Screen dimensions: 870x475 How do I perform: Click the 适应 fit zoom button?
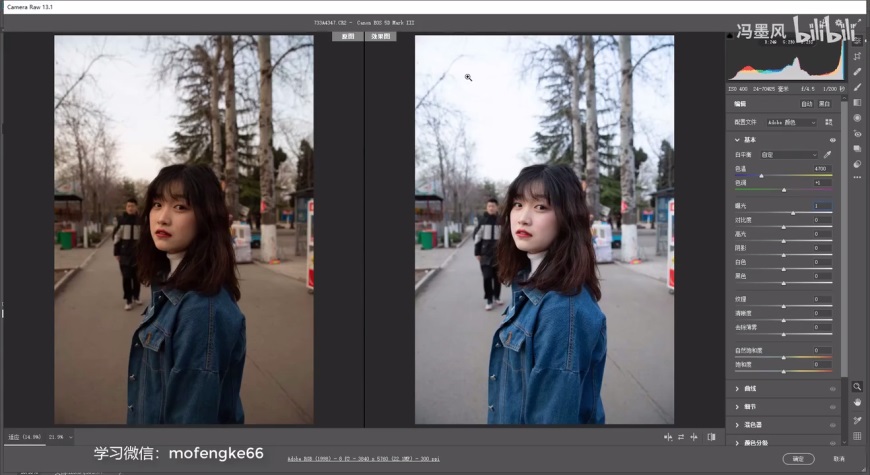24,437
